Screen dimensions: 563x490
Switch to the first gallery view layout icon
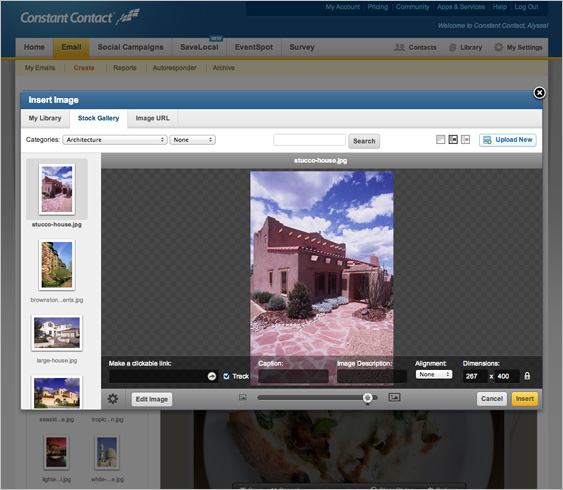(x=441, y=139)
